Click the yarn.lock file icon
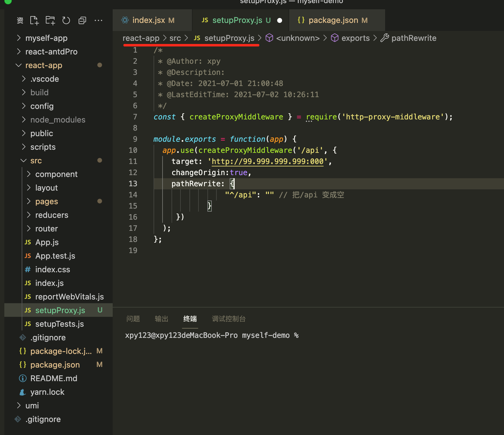 22,392
